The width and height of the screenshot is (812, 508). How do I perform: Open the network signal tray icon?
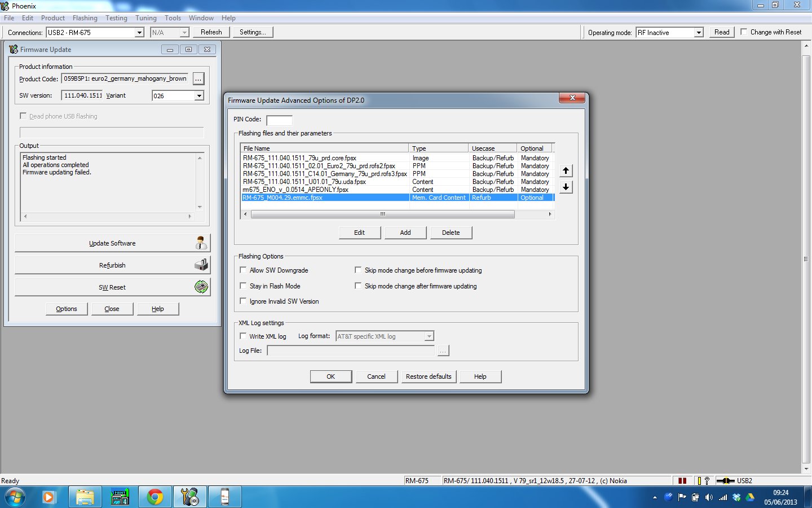(x=723, y=497)
